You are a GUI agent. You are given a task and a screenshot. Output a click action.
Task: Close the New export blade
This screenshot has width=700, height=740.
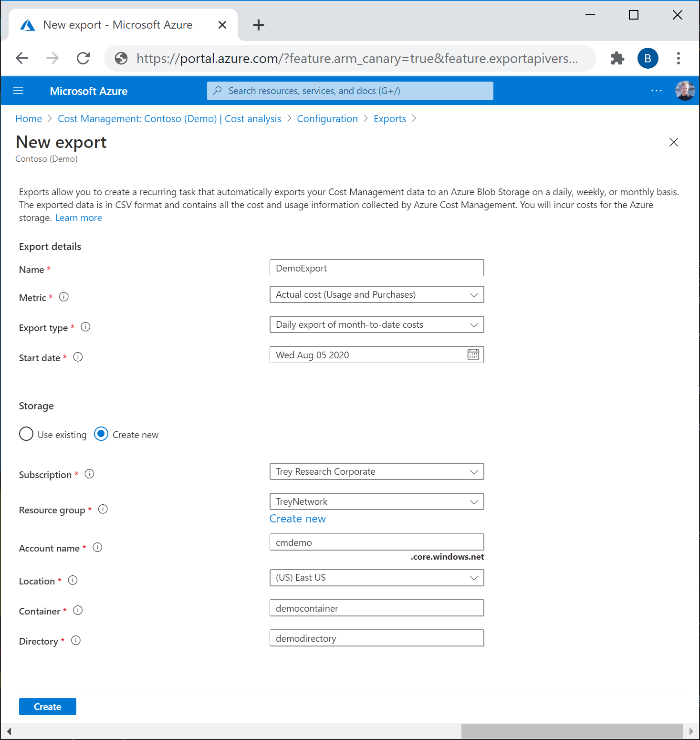point(673,142)
